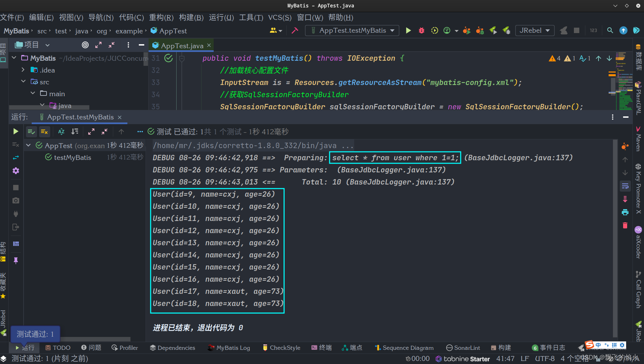Stop the process using toolbar stop square
Screen dimensions: 644x364
577,31
